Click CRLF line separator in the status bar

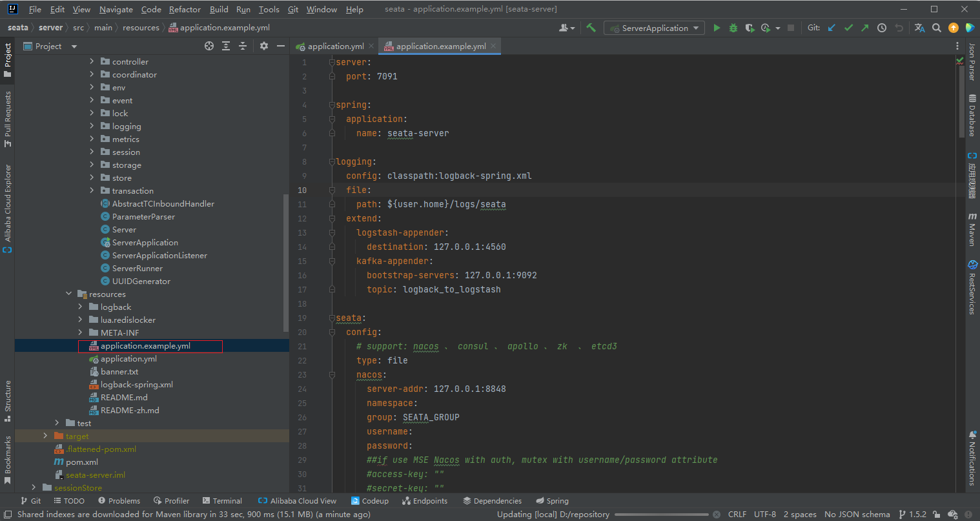[737, 515]
